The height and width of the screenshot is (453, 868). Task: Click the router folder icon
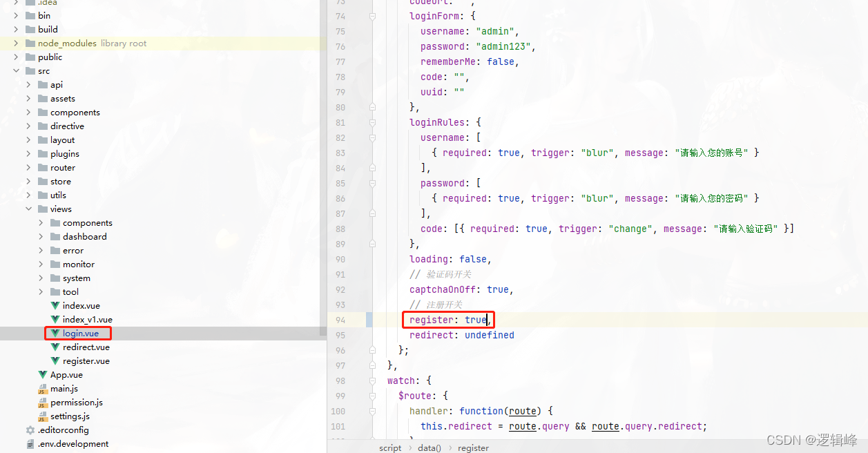coord(42,167)
